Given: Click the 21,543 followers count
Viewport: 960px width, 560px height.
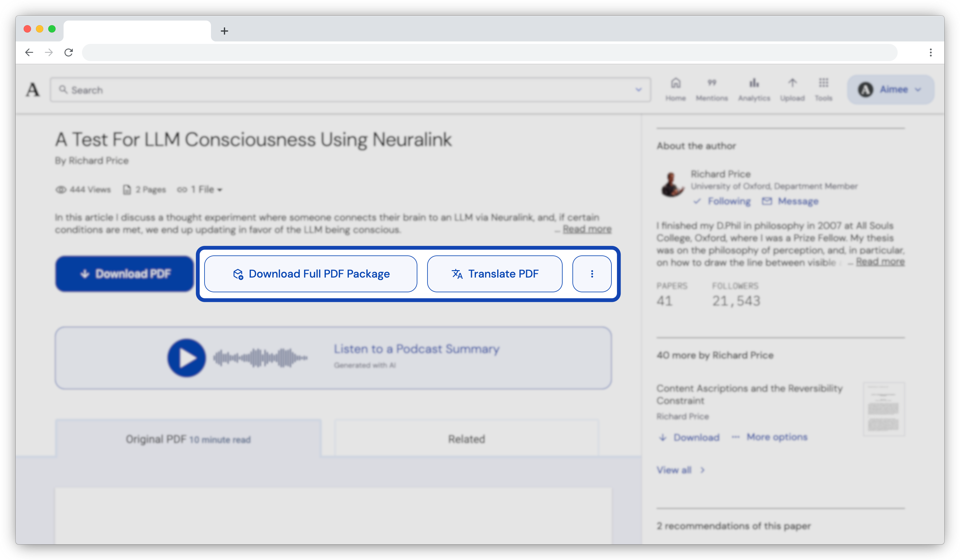Looking at the screenshot, I should 736,301.
